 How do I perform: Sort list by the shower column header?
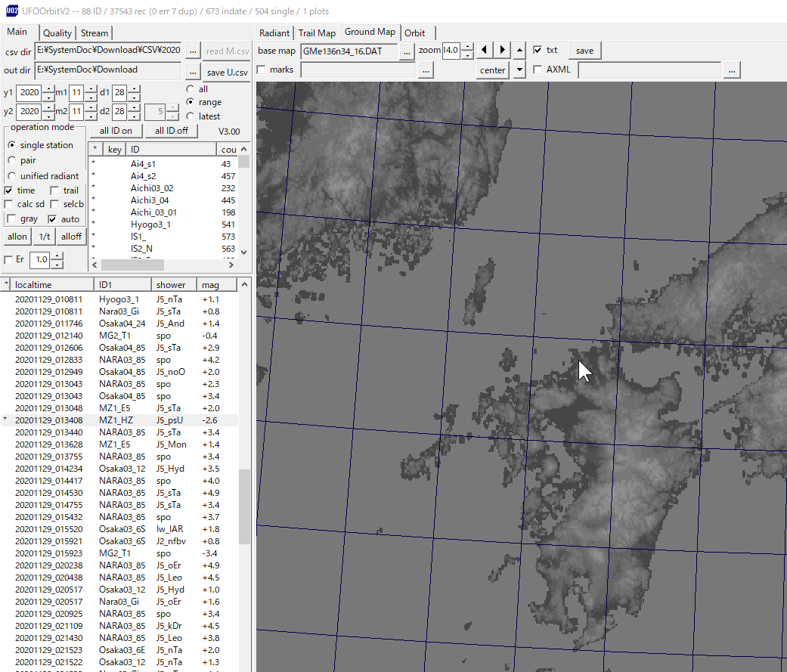pyautogui.click(x=171, y=285)
